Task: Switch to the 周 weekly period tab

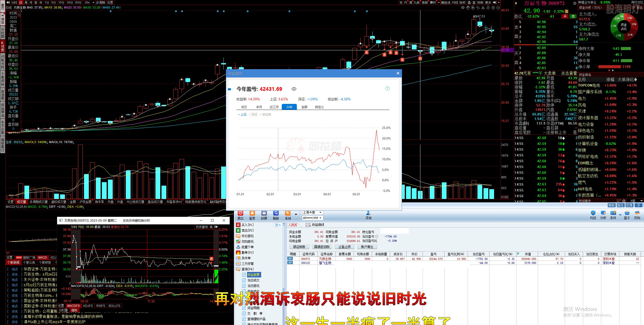Action: tap(26, 3)
